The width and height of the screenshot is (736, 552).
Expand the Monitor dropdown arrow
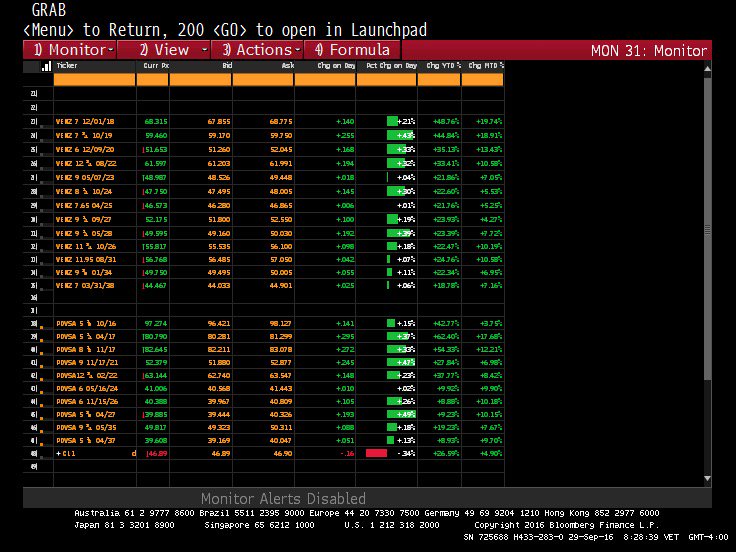111,50
